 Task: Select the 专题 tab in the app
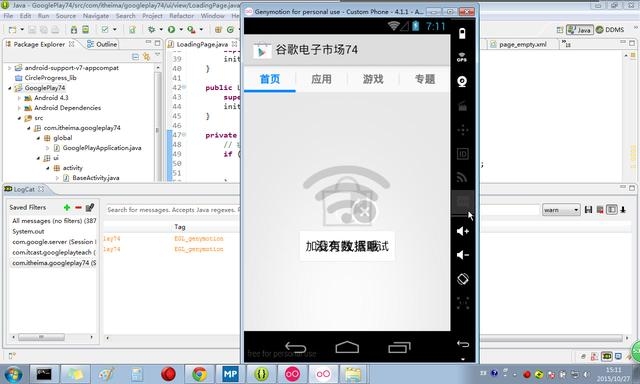[x=424, y=79]
